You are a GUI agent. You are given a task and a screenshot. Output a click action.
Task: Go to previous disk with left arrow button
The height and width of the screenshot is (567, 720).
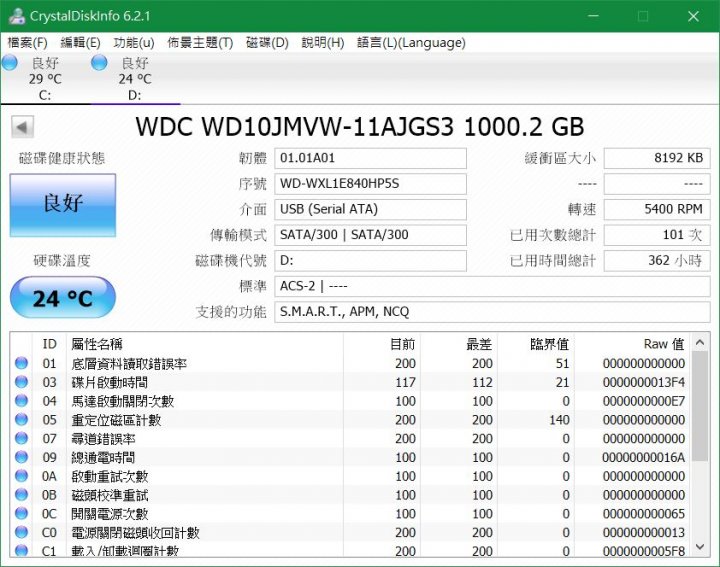22,127
